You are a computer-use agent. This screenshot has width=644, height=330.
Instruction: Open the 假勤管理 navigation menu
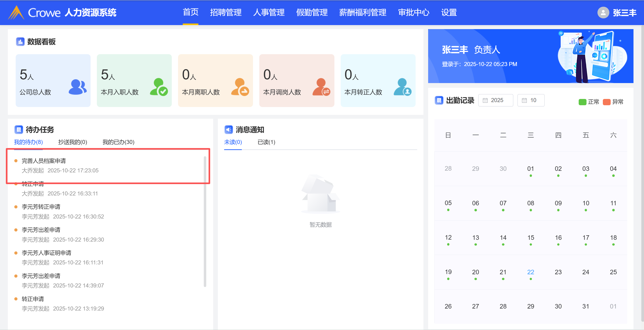[x=312, y=12]
